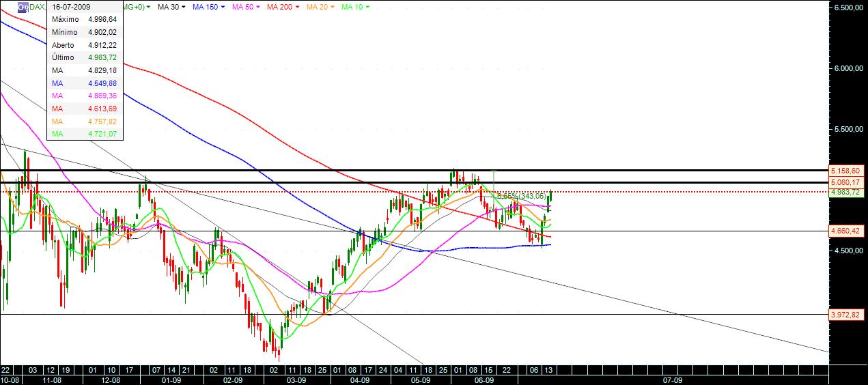Click the blue MA value 4.549,88
Screen dimensions: 868x385
[102, 83]
